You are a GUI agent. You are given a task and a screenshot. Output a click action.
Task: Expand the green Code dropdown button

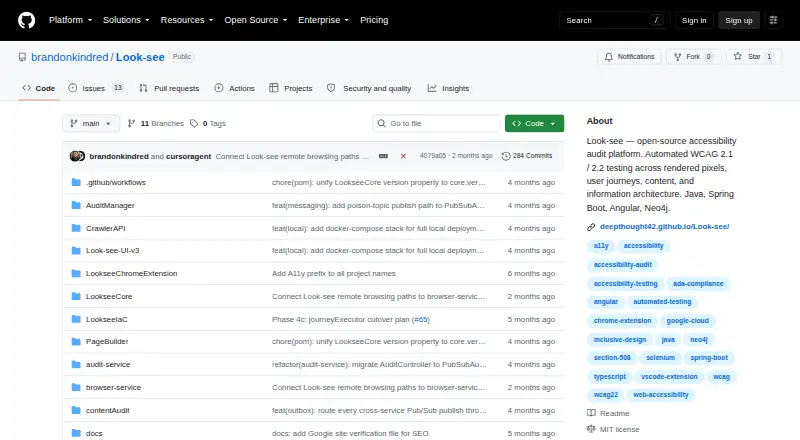click(x=534, y=124)
